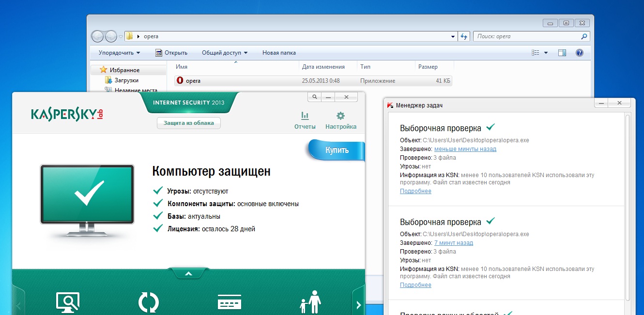Click the search magnifier in Explorer search box
Viewport: 644px width, 315px height.
click(584, 36)
